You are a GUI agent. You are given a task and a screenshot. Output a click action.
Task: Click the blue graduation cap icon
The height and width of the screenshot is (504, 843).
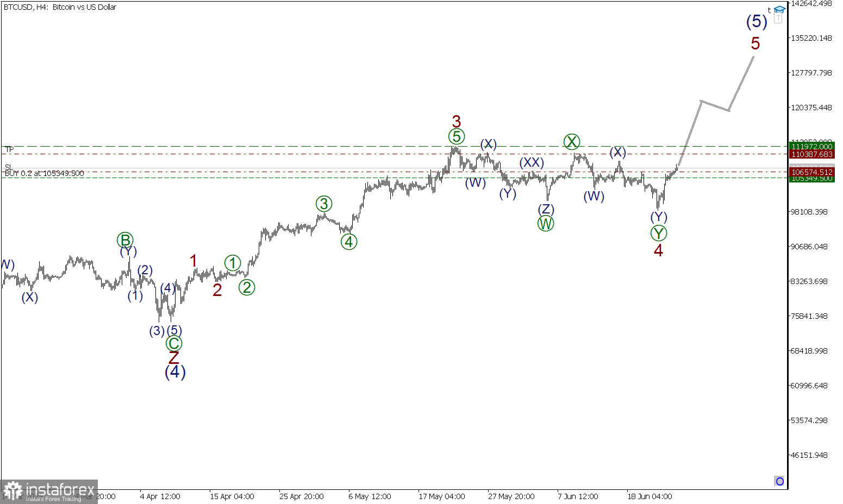click(x=779, y=10)
